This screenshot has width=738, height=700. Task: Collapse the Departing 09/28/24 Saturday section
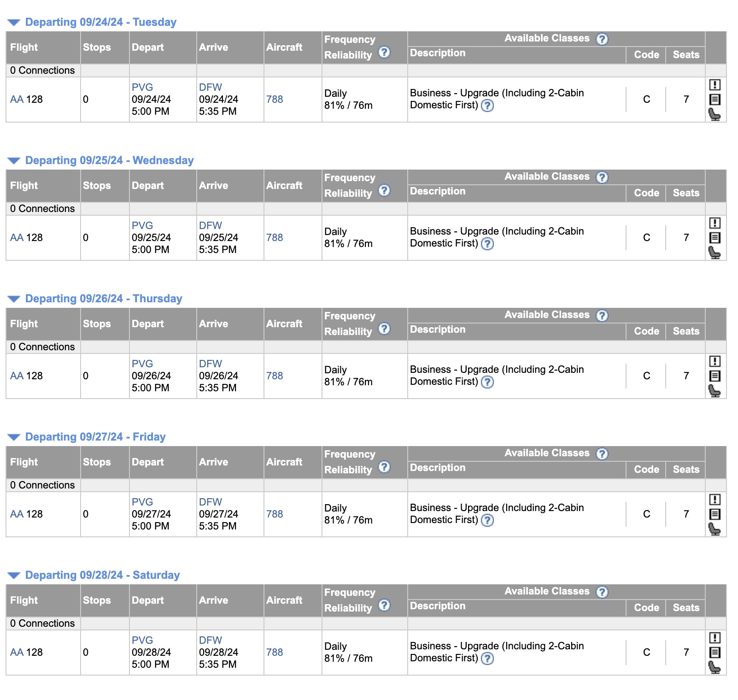[14, 576]
